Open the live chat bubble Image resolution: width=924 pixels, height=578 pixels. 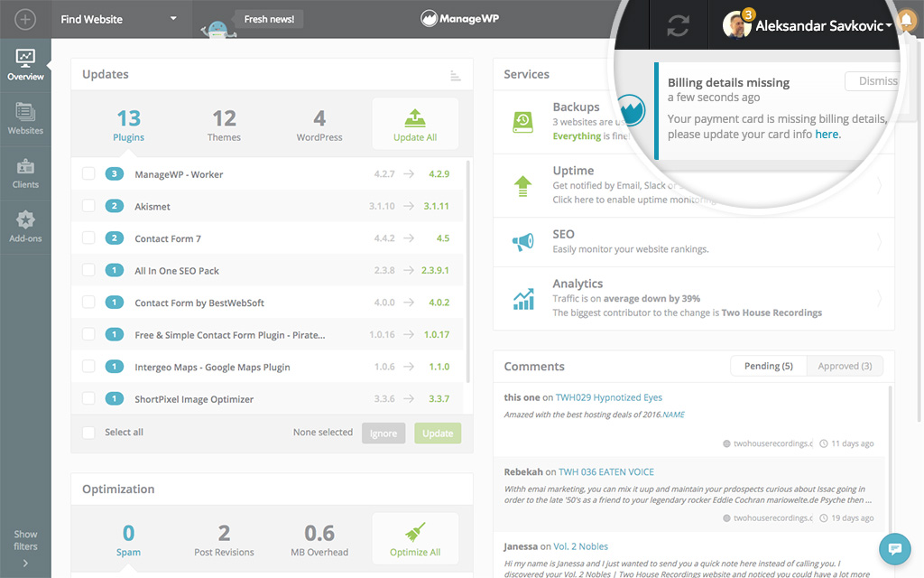[x=895, y=548]
